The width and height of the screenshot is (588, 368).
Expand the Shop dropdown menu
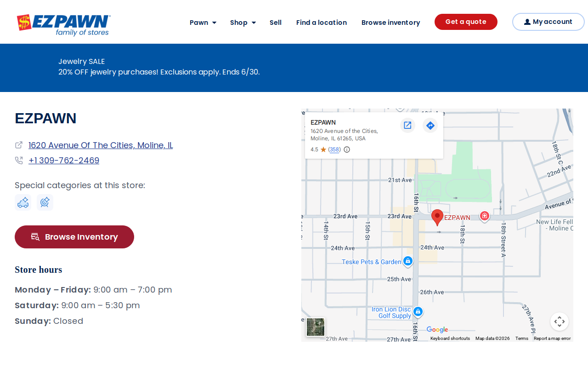pos(243,23)
